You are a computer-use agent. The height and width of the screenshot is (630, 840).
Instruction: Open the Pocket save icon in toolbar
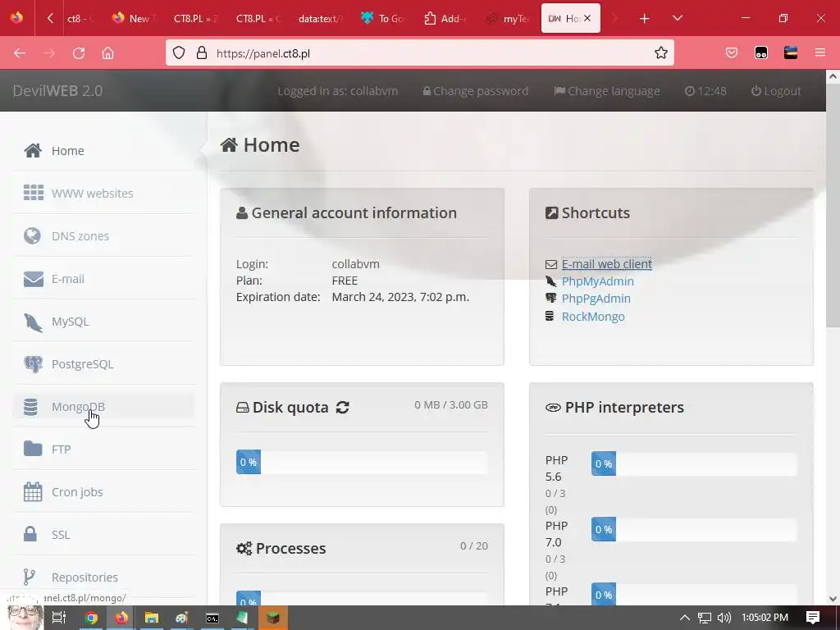click(x=731, y=52)
